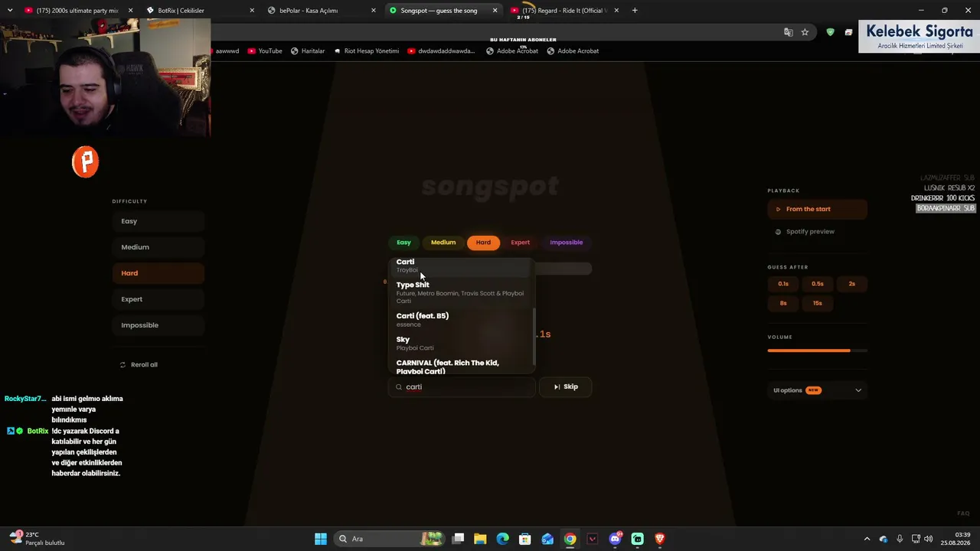
Task: Pick the CARNIVAL suggestion
Action: (x=461, y=367)
